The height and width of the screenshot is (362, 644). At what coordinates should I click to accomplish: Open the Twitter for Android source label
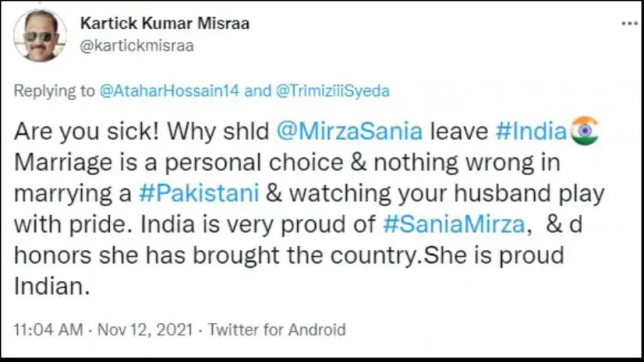pos(277,330)
